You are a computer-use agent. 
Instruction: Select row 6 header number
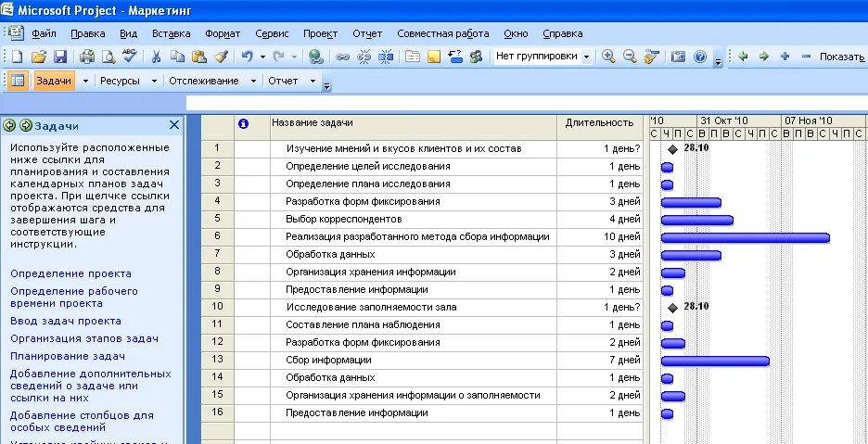(218, 236)
